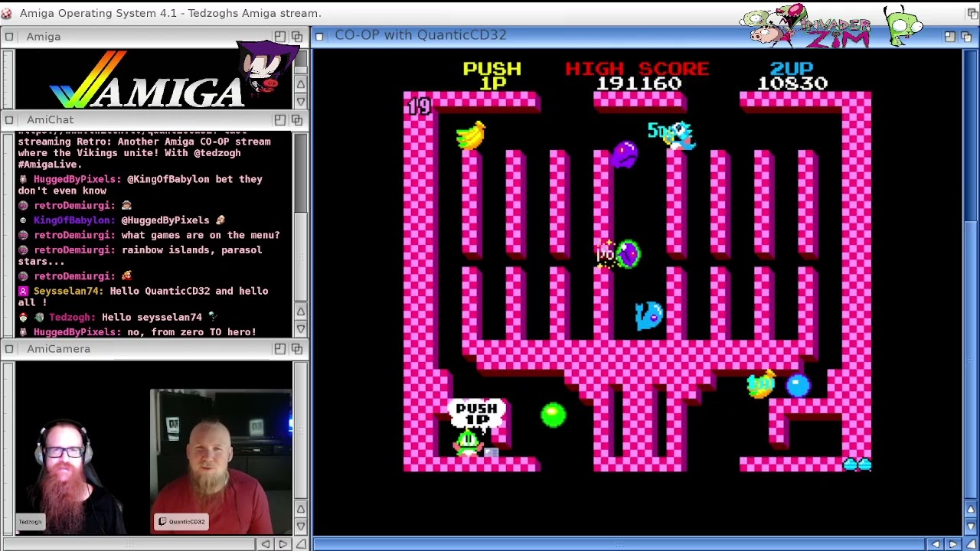
Task: Click the CO-OP window scroll up arrow
Action: (971, 510)
